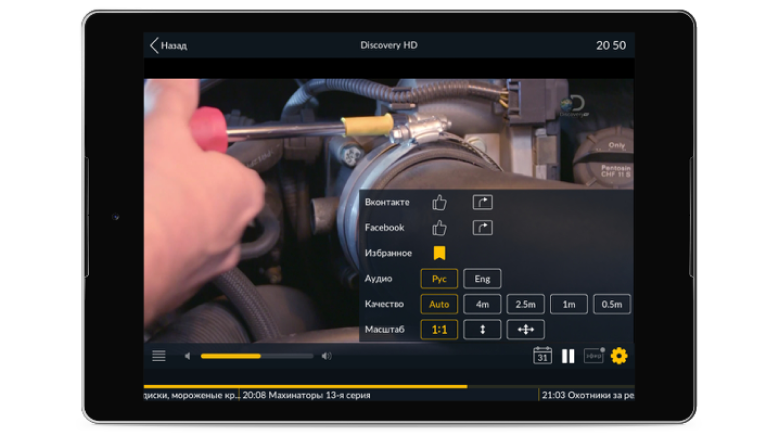Choose full stretch scale mode
The height and width of the screenshot is (438, 778).
click(525, 329)
